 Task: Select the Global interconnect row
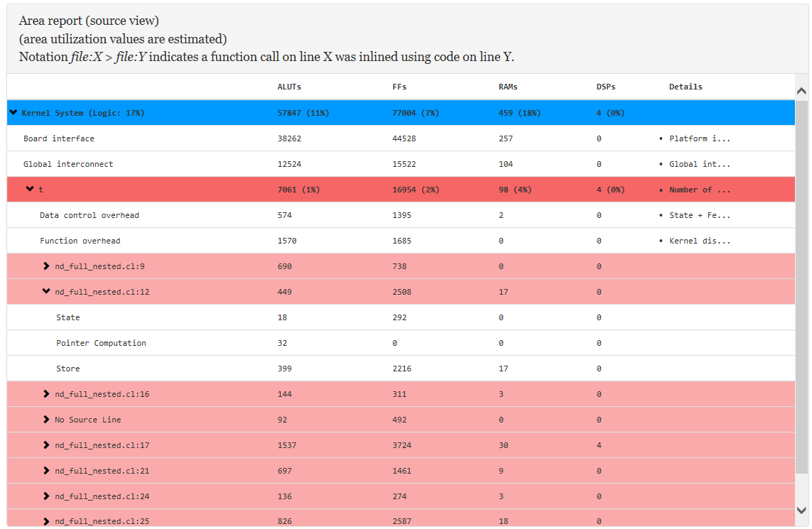(68, 164)
